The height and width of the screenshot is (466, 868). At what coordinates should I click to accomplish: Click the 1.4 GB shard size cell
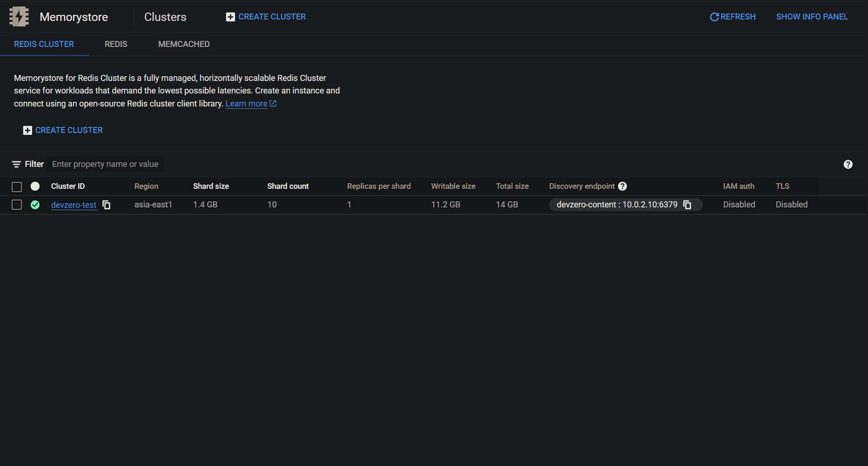click(x=205, y=205)
